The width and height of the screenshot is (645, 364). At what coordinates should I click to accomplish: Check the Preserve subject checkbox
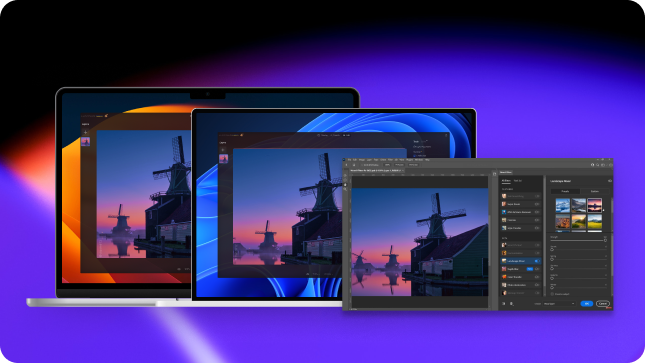point(552,294)
